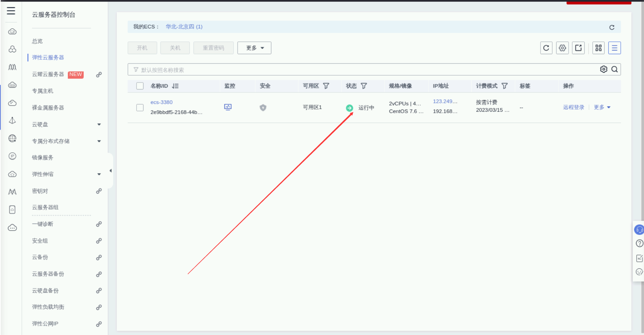Click the external link icon beside 一键诊断
This screenshot has height=335, width=644.
point(99,224)
